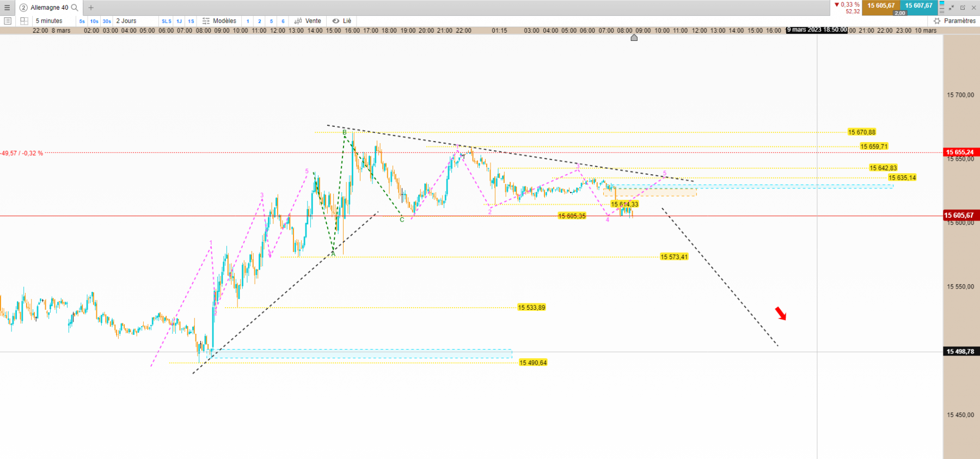Click the orange 15 605,67 sell price button
Image resolution: width=980 pixels, height=459 pixels.
881,7
